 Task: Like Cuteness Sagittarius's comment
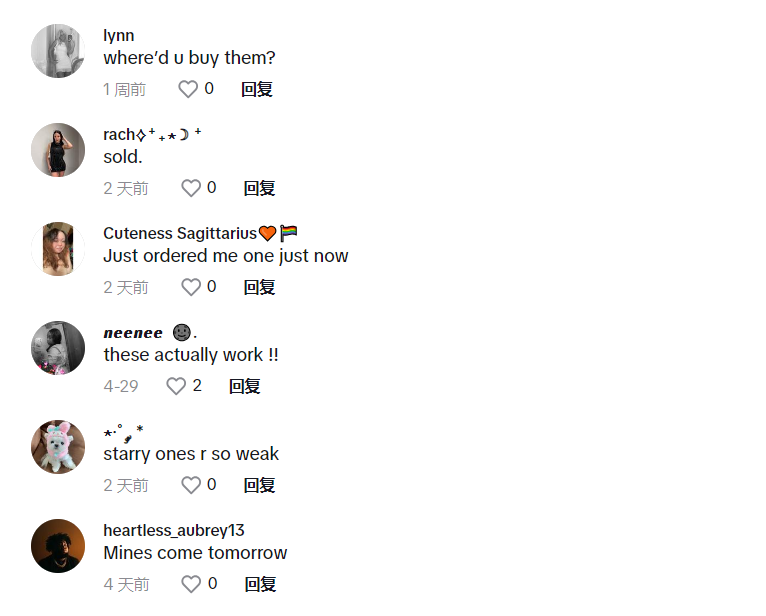(191, 287)
